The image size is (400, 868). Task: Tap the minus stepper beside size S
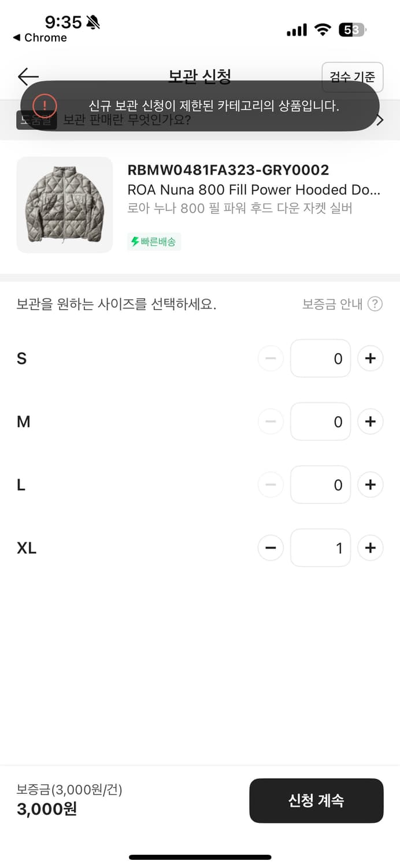[271, 358]
